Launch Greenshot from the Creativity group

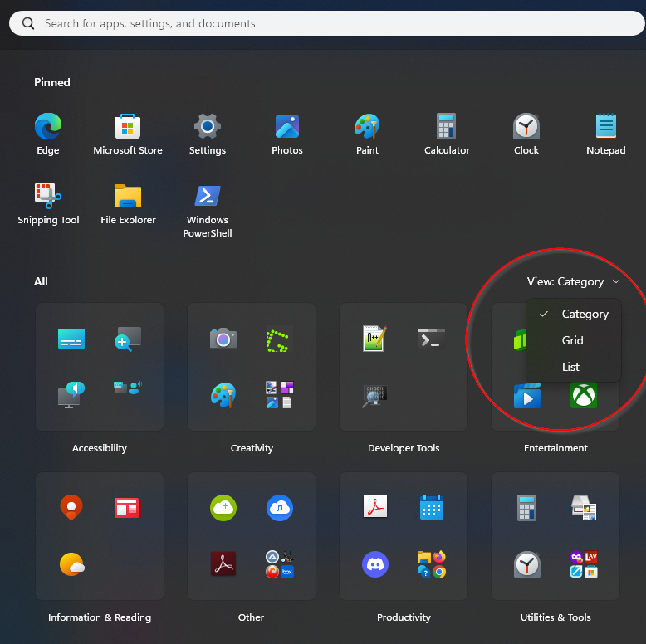[x=280, y=339]
